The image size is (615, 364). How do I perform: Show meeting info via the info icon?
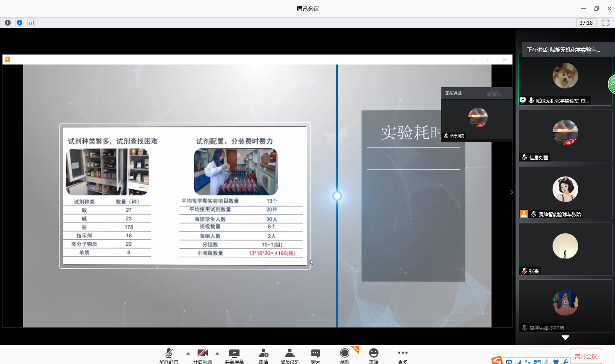[8, 23]
